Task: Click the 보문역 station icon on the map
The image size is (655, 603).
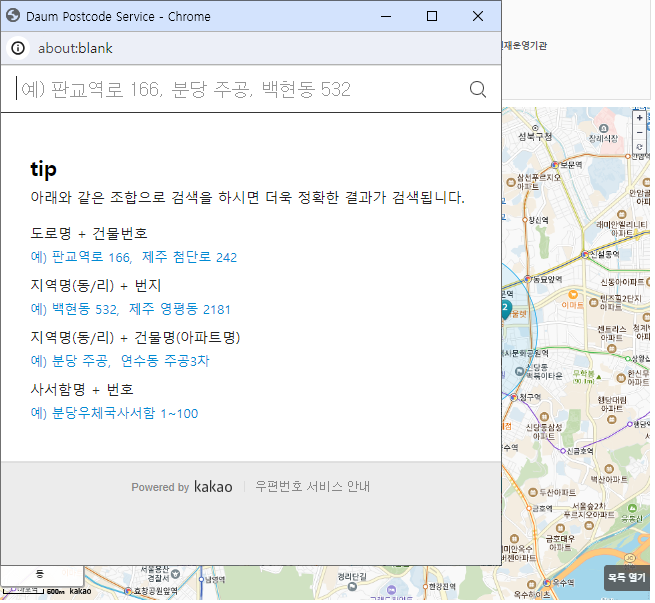Action: [555, 165]
